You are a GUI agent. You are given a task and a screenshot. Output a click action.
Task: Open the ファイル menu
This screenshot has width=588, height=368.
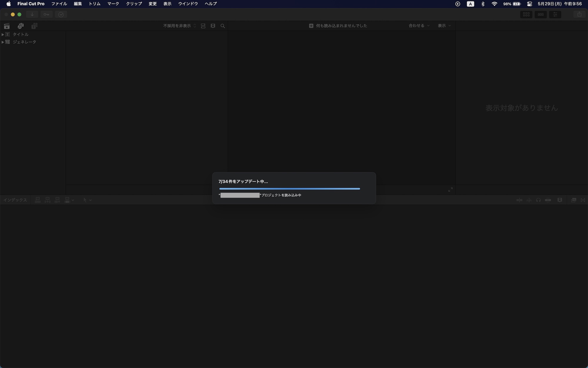[59, 4]
